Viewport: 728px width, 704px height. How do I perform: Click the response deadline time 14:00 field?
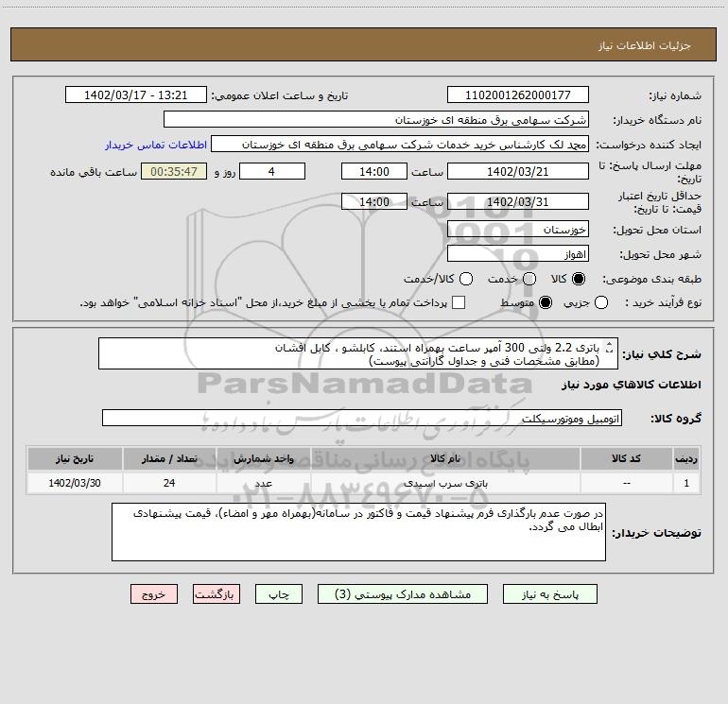(374, 171)
